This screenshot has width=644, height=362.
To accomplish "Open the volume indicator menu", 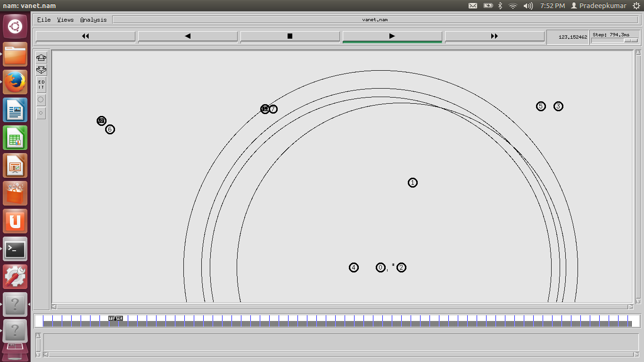I will pos(528,6).
